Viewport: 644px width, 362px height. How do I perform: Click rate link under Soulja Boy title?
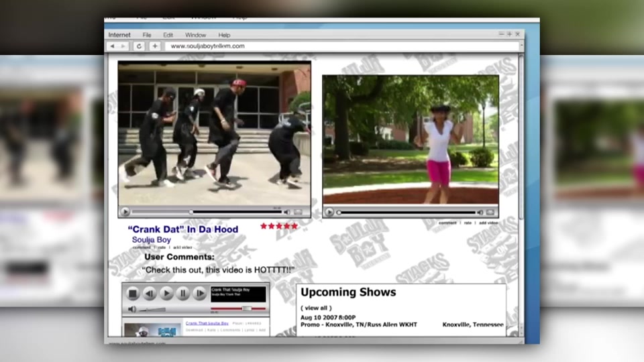[162, 247]
